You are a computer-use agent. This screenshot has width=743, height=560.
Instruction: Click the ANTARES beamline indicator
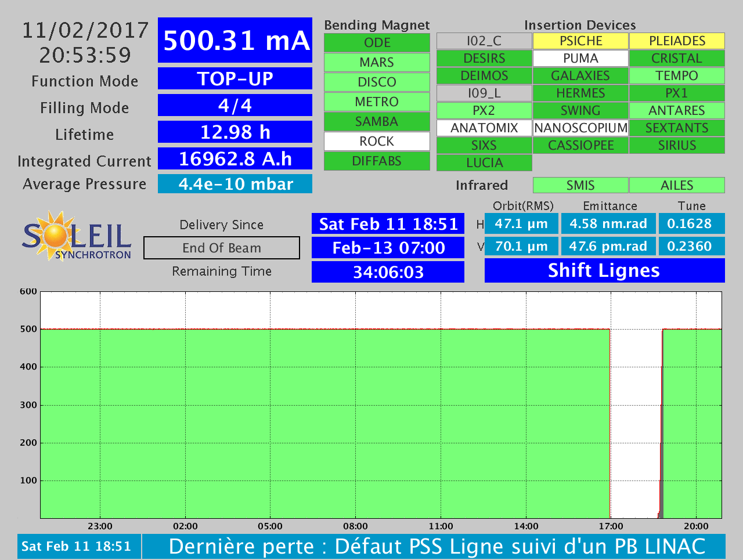(677, 110)
